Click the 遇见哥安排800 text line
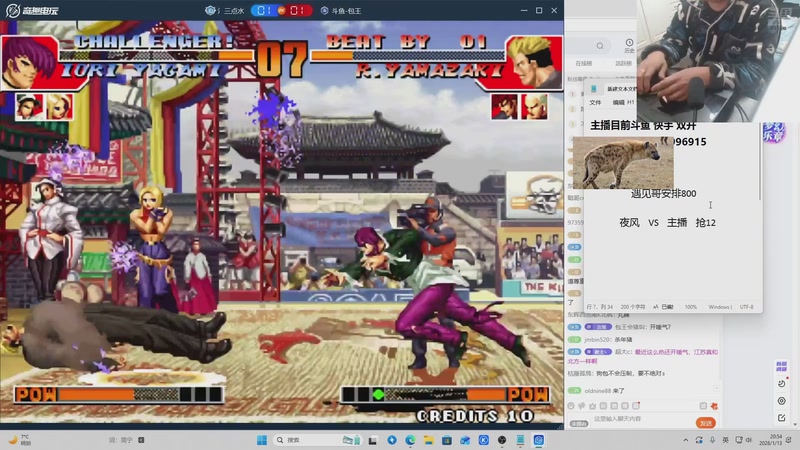The height and width of the screenshot is (450, 800). [663, 193]
